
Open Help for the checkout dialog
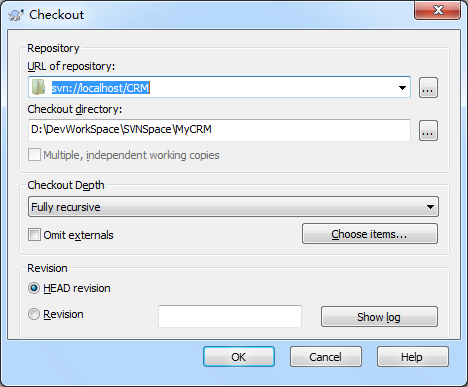tap(413, 357)
